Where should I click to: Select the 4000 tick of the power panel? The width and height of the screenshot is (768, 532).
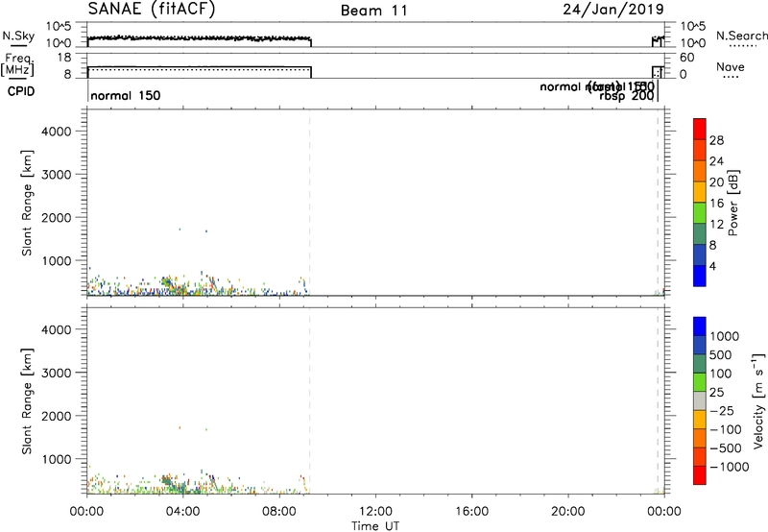point(57,132)
